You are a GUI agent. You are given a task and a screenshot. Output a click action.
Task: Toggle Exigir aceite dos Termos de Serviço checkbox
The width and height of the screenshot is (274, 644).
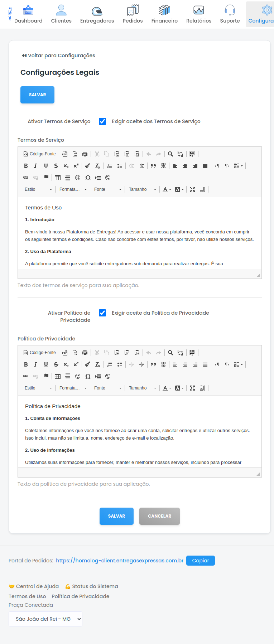[102, 121]
